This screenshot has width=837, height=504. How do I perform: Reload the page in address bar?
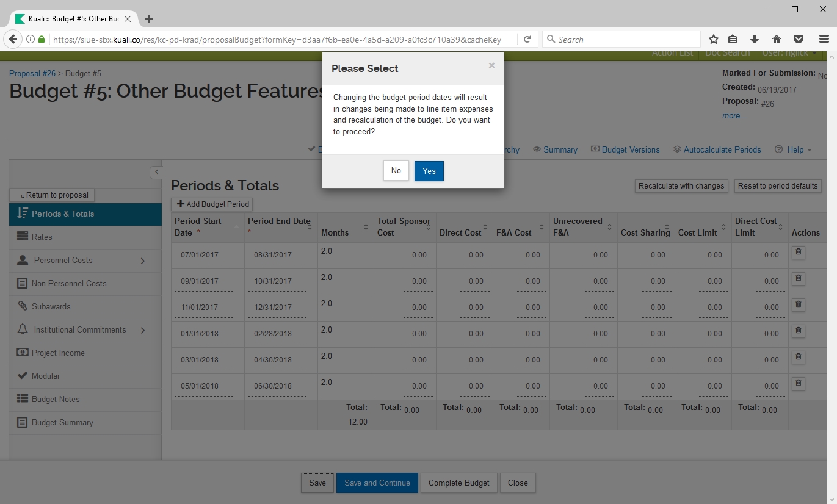[x=527, y=40]
